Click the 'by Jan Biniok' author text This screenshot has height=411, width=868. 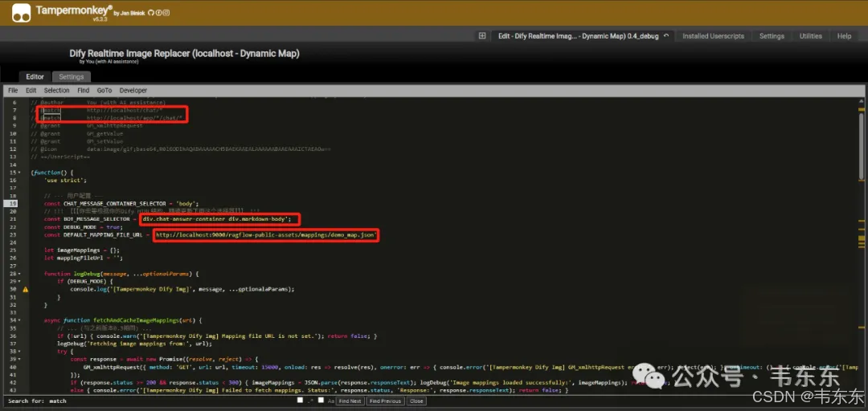pyautogui.click(x=129, y=13)
